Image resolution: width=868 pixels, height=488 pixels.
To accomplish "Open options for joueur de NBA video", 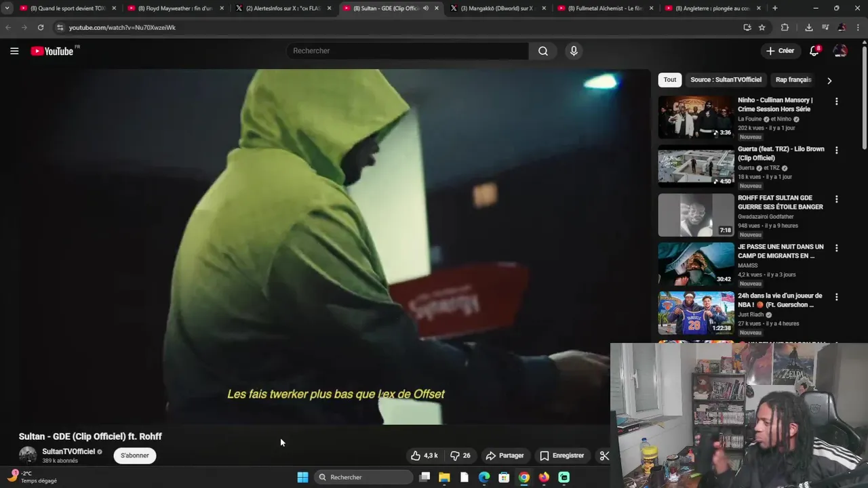I will tap(836, 297).
